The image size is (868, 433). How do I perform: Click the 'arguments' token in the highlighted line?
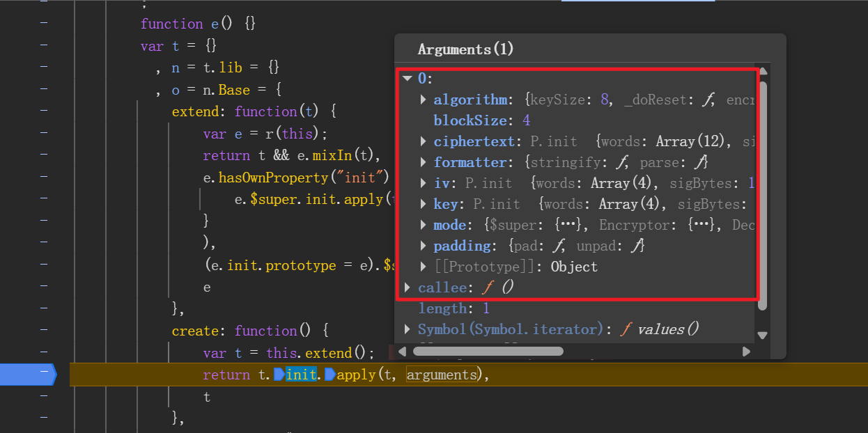[x=442, y=375]
